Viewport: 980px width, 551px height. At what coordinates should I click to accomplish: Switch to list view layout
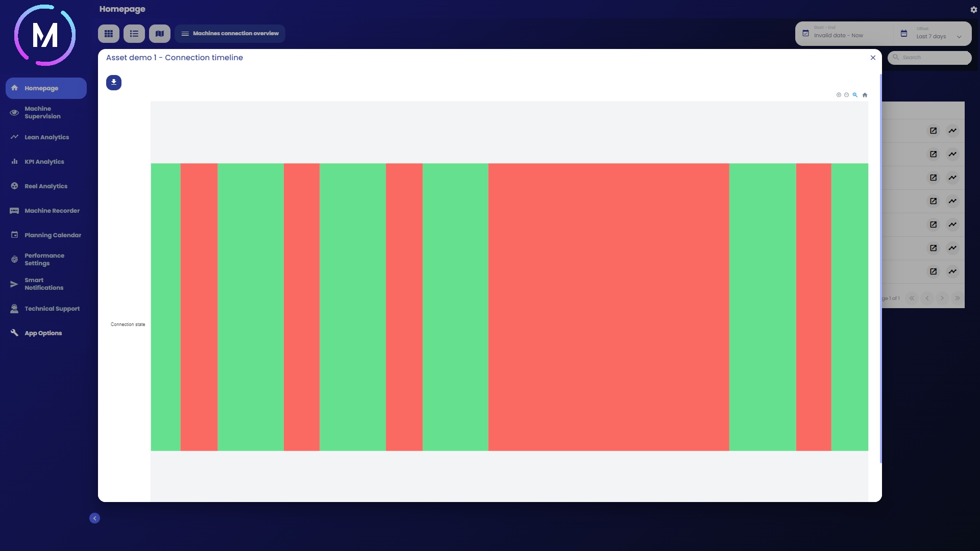(134, 34)
